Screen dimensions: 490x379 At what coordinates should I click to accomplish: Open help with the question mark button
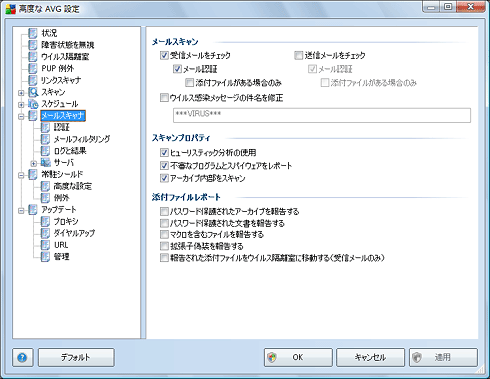pos(22,358)
